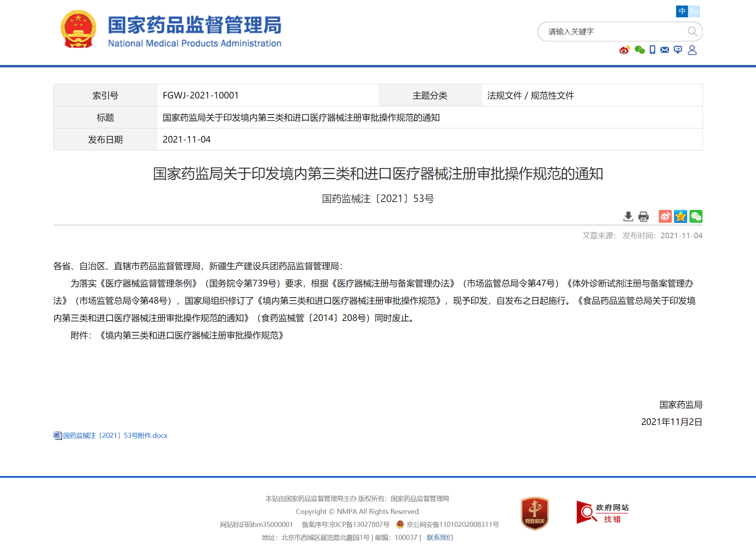This screenshot has height=560, width=756.
Task: Download the article using the download icon
Action: (x=628, y=217)
